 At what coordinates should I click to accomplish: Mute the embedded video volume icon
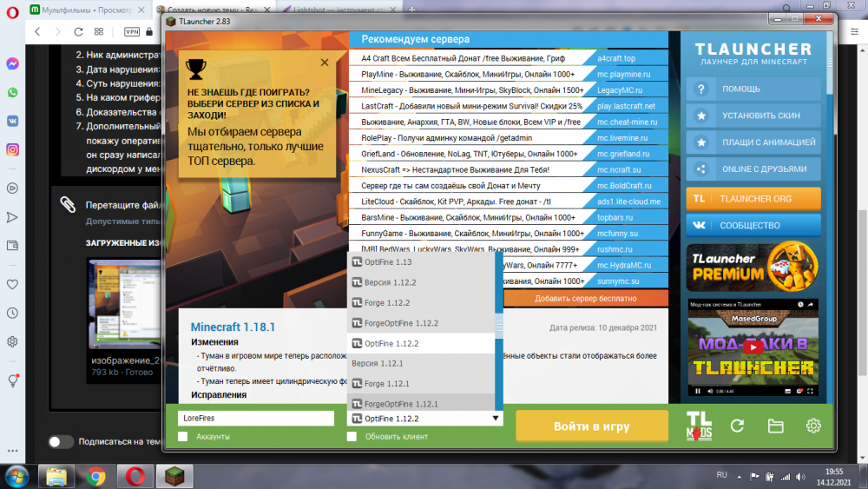[x=710, y=391]
